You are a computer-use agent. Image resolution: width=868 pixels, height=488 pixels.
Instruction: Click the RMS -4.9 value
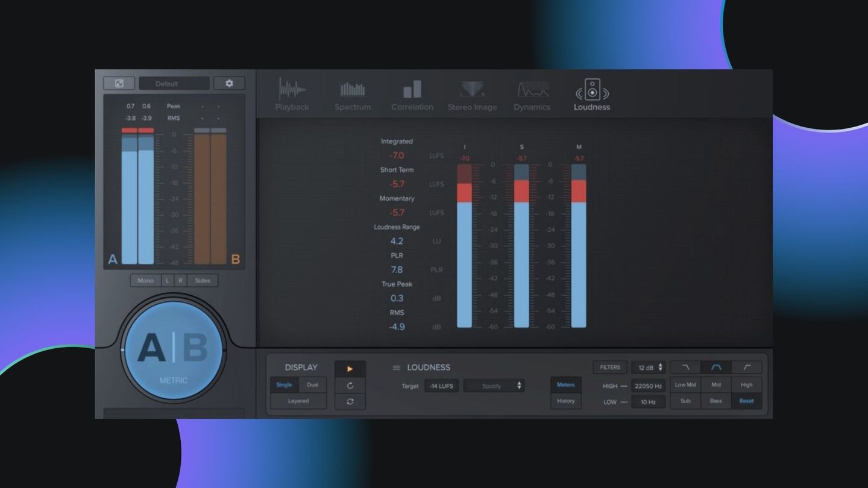[x=397, y=327]
